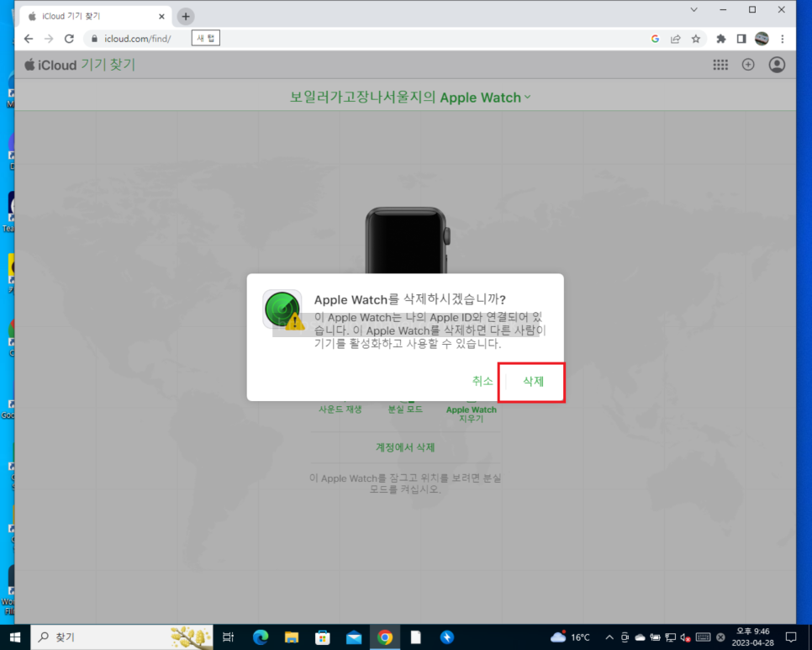Click the keyboard input tray icon
This screenshot has height=650, width=812.
tap(704, 637)
